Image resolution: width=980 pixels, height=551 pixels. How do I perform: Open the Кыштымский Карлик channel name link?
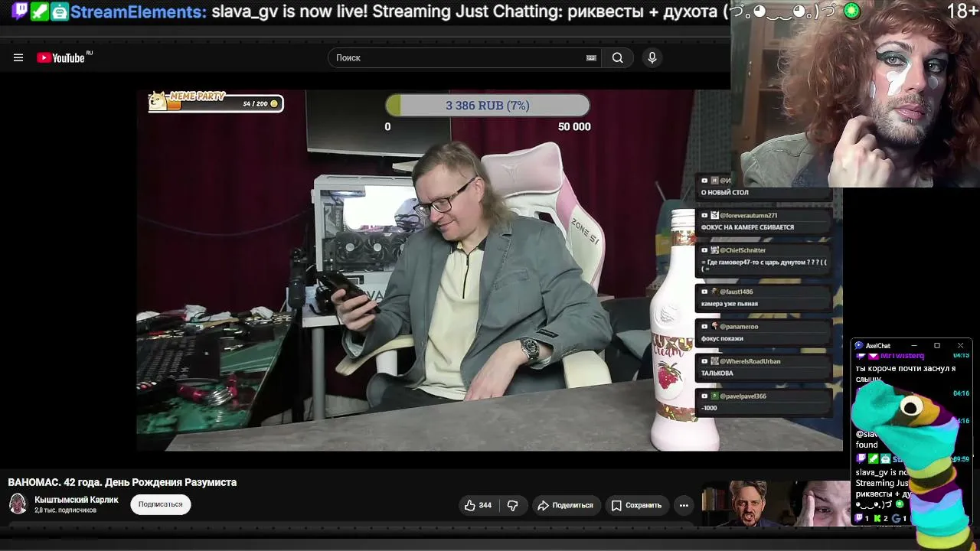tap(77, 500)
